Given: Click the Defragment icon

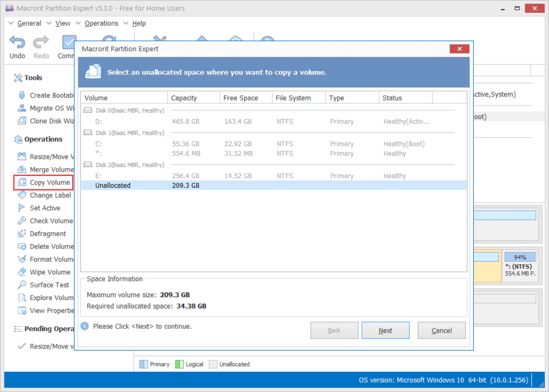Looking at the screenshot, I should click(22, 234).
